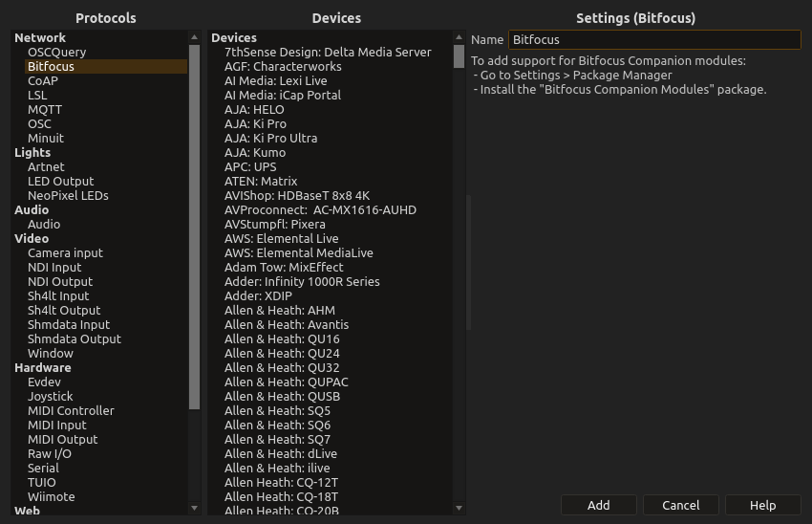Select AWS: Elemental MediaLive device
This screenshot has width=812, height=524.
pyautogui.click(x=298, y=252)
